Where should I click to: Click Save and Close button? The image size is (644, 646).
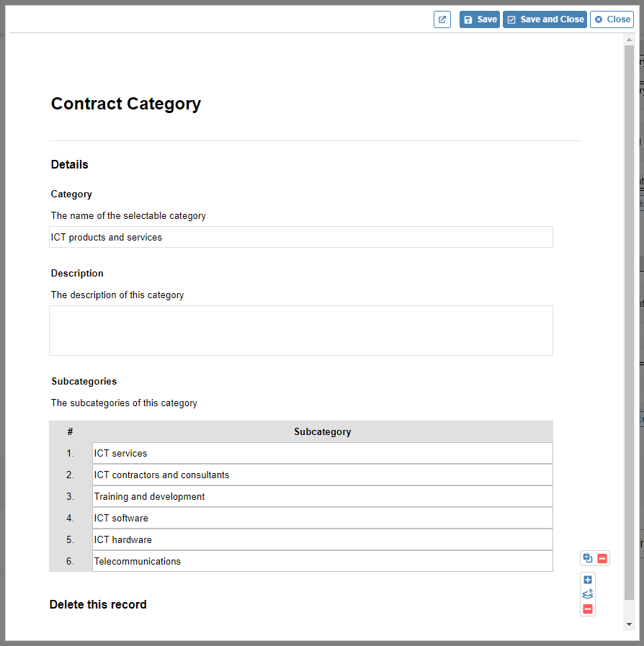[545, 19]
